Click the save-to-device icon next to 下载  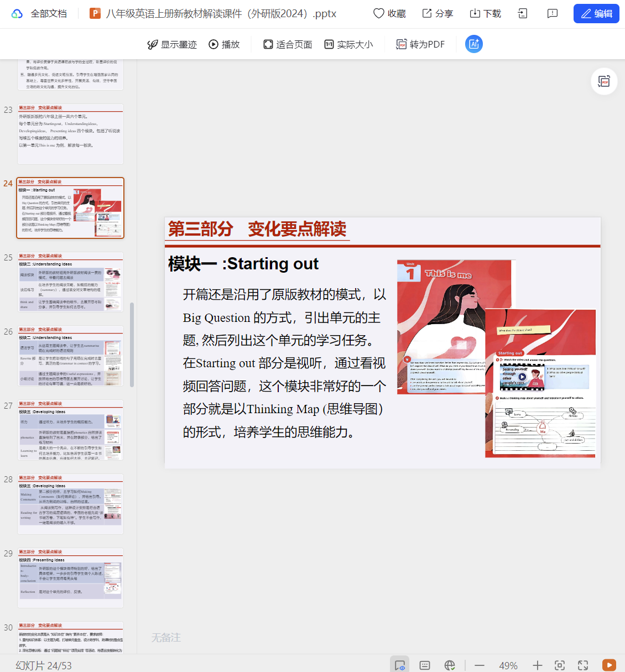tap(523, 13)
